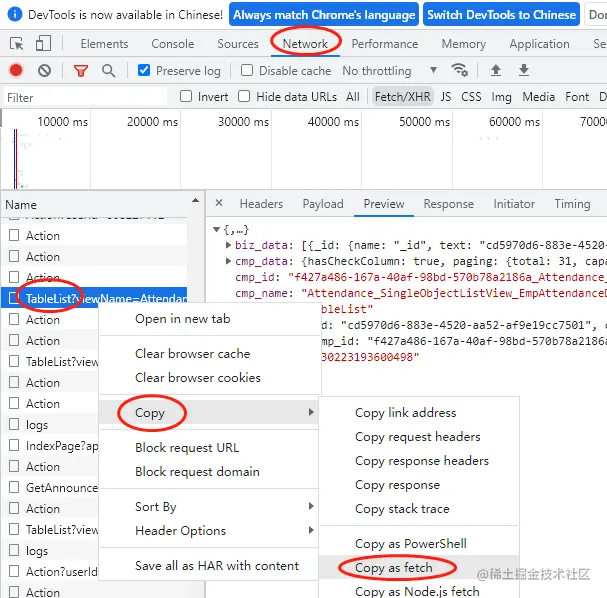Check Hide data URLs checkbox
The height and width of the screenshot is (598, 607).
(244, 96)
